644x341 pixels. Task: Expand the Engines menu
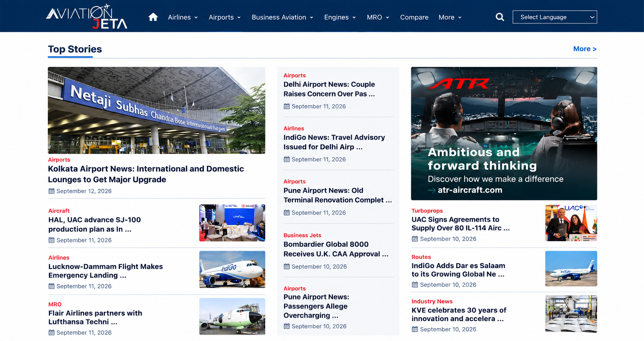coord(340,17)
